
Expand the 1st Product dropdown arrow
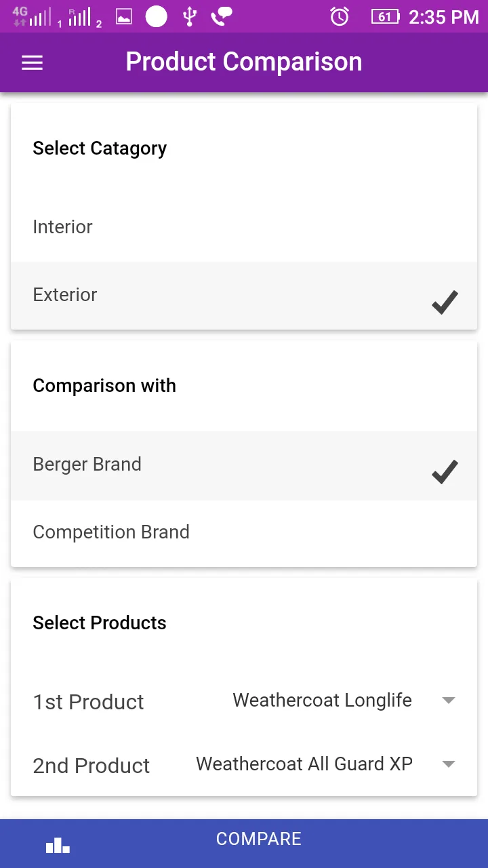(x=448, y=701)
